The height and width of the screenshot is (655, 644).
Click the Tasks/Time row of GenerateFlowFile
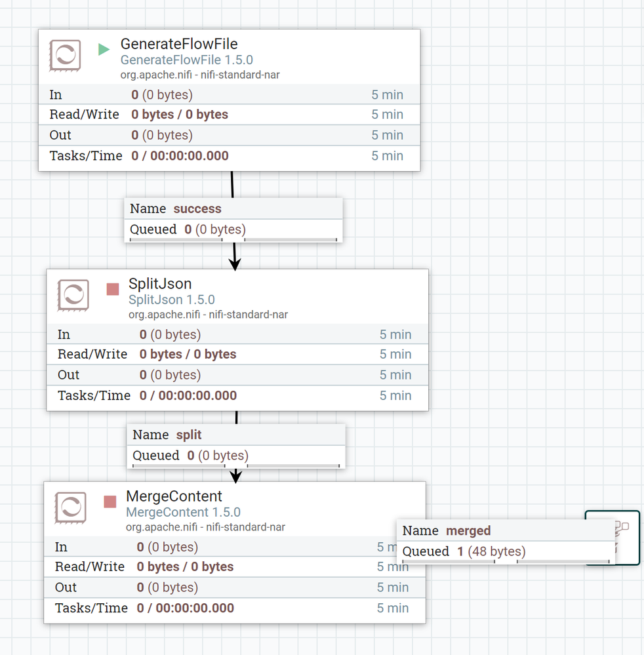229,156
